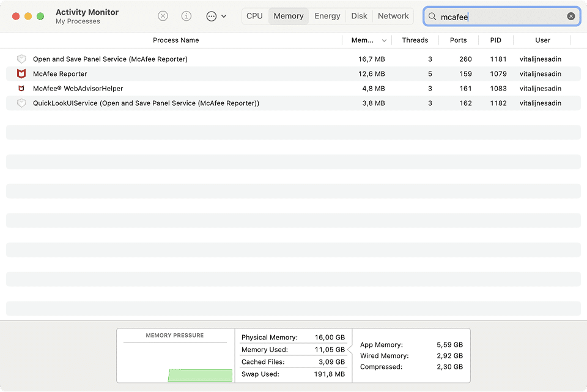Image resolution: width=587 pixels, height=392 pixels.
Task: Expand the chevron next to ellipsis button
Action: point(224,17)
